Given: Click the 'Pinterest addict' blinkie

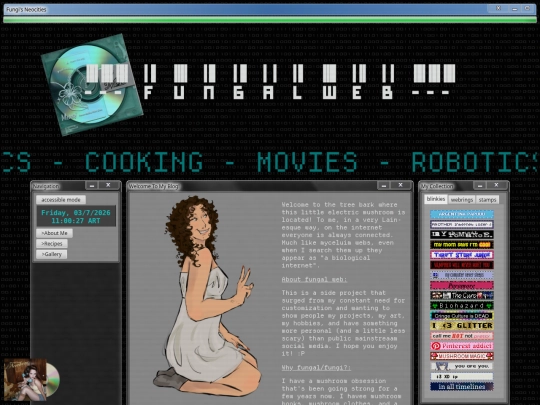Looking at the screenshot, I should click(x=462, y=346).
